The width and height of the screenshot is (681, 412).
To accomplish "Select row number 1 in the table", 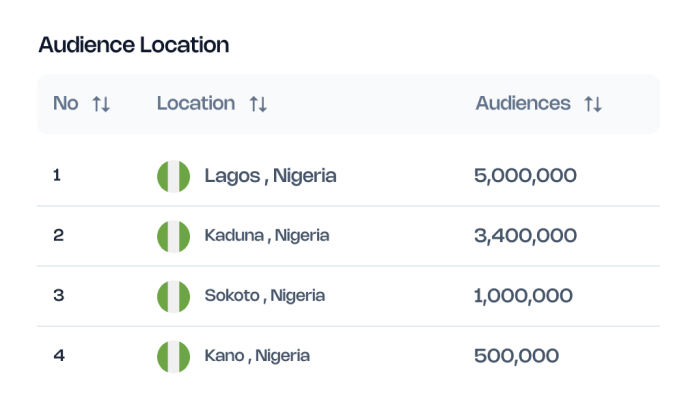I will tap(57, 175).
